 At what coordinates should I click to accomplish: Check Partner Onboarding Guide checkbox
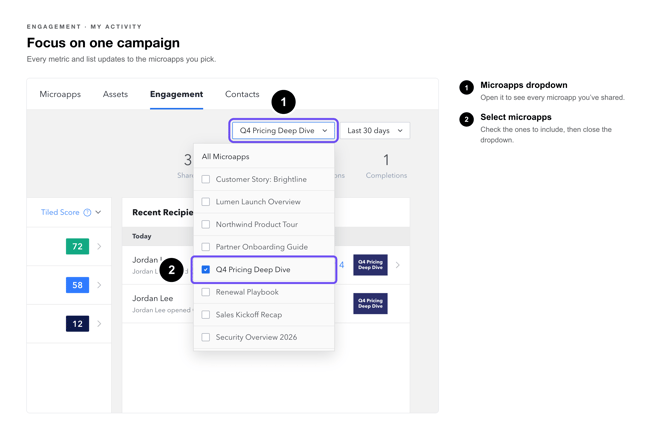click(206, 247)
